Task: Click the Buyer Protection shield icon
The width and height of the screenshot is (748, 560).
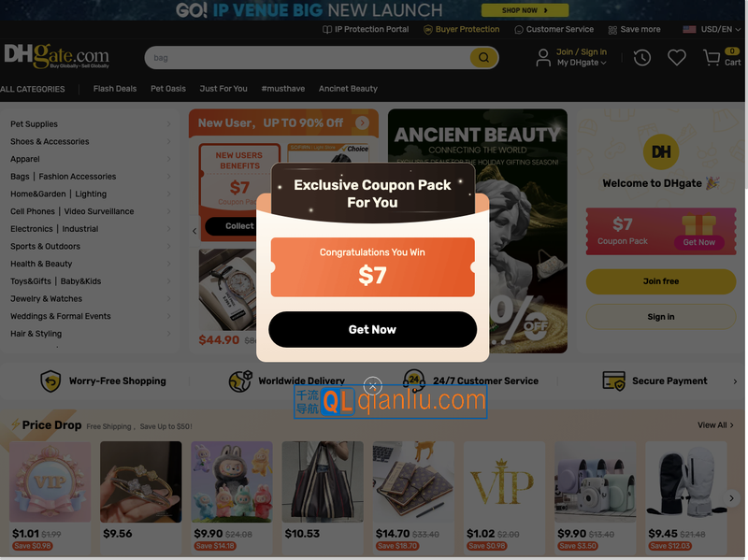Action: (x=428, y=30)
